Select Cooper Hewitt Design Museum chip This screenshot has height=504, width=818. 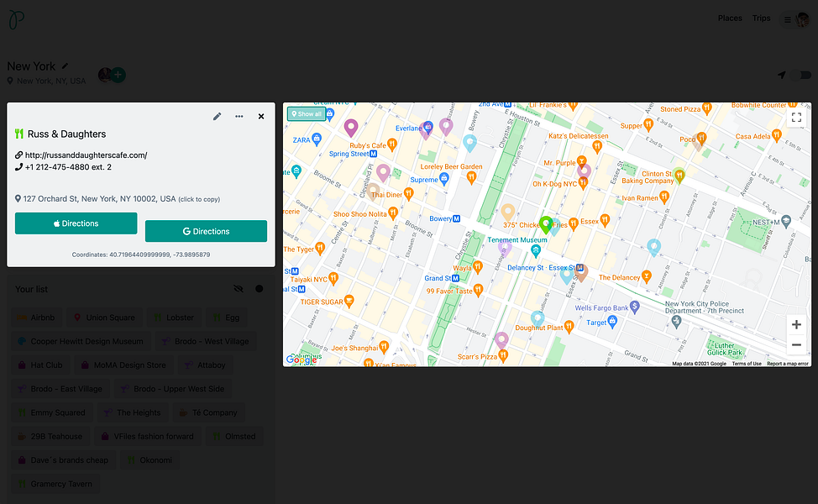point(81,341)
